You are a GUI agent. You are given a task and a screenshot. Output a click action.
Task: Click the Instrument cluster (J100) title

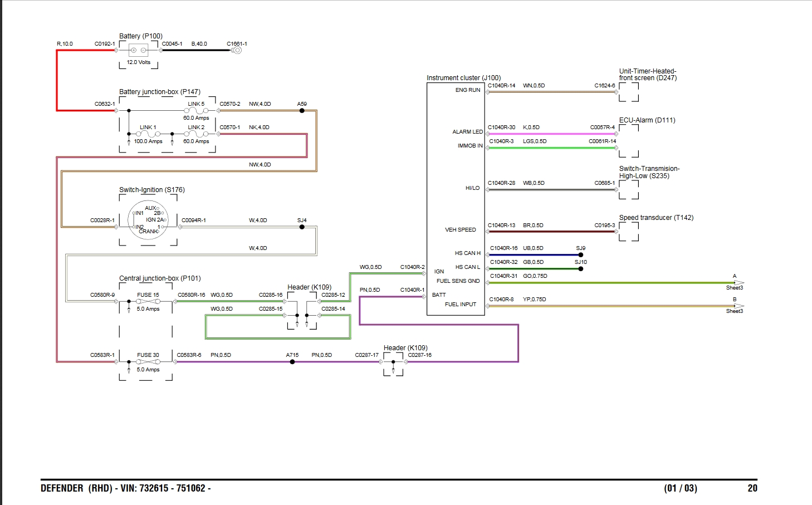pyautogui.click(x=463, y=78)
